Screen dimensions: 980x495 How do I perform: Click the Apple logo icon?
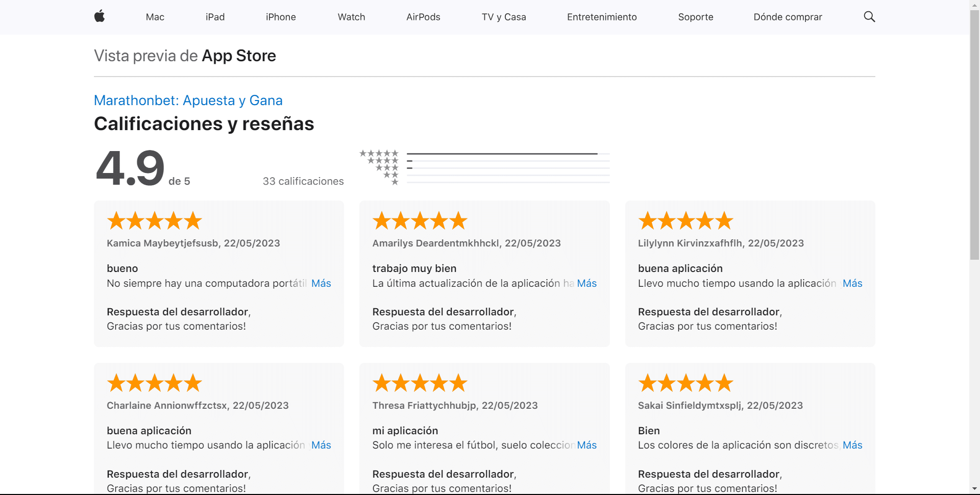pyautogui.click(x=100, y=16)
